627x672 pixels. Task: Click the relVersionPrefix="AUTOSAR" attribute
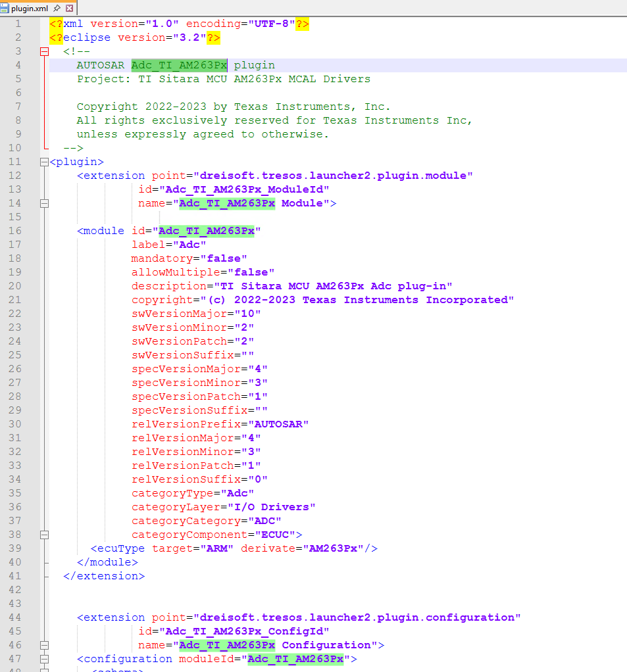(220, 424)
